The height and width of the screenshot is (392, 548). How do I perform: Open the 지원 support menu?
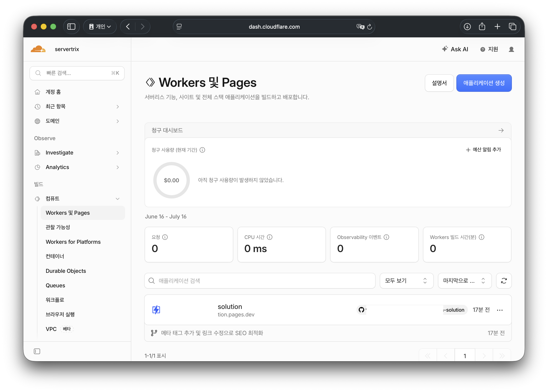(x=489, y=49)
